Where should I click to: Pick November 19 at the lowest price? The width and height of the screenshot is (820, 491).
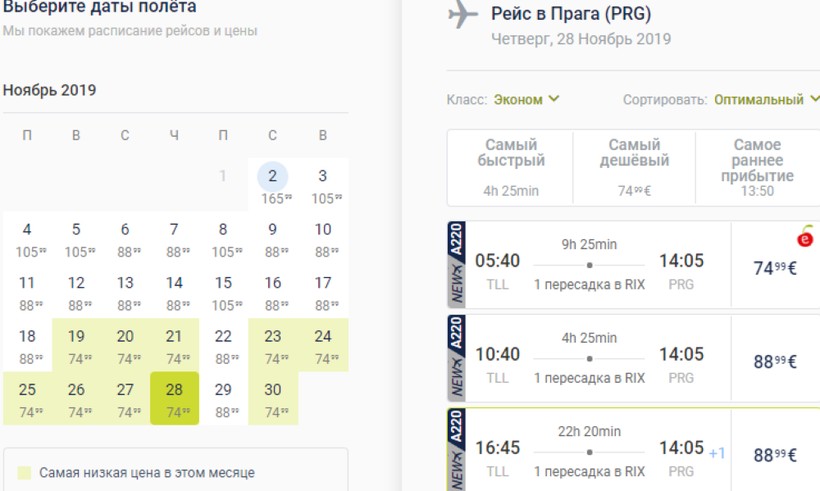76,345
